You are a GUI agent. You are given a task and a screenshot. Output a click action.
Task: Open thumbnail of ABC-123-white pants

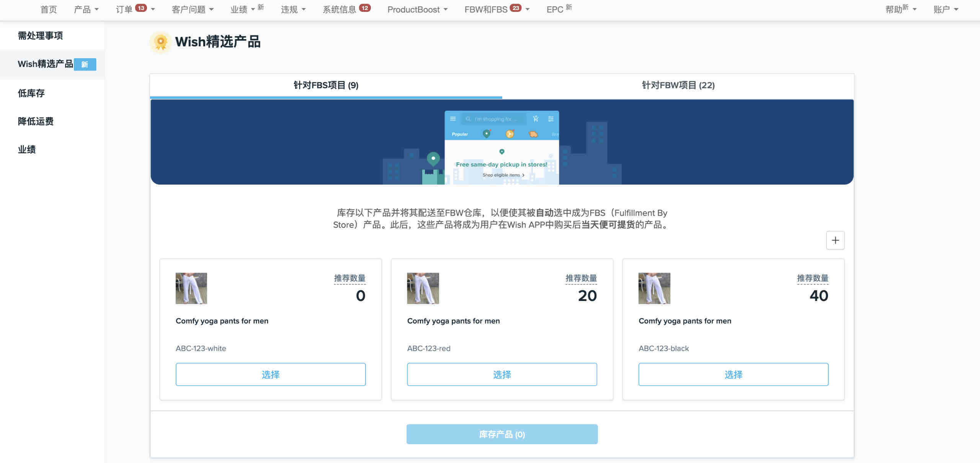click(191, 288)
